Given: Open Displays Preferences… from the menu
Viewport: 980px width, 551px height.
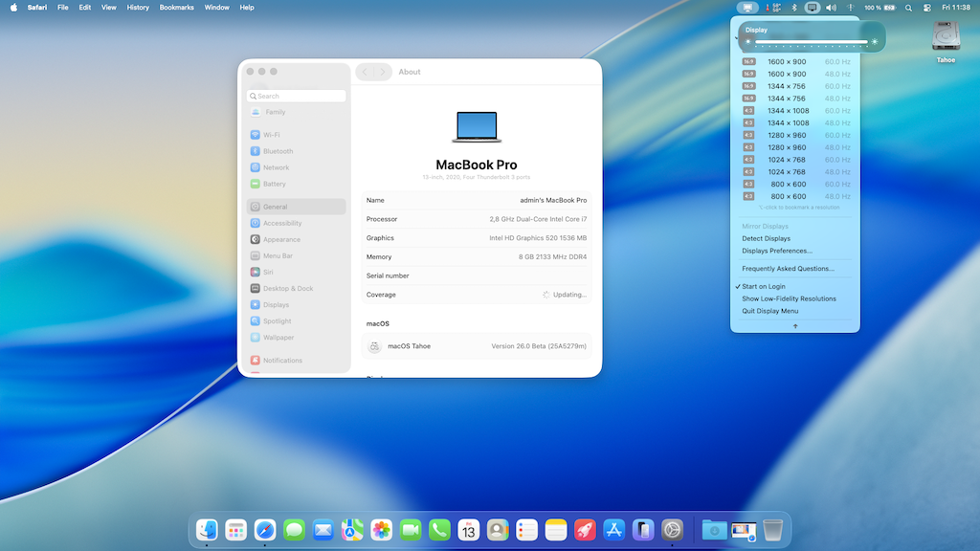Looking at the screenshot, I should pos(777,251).
